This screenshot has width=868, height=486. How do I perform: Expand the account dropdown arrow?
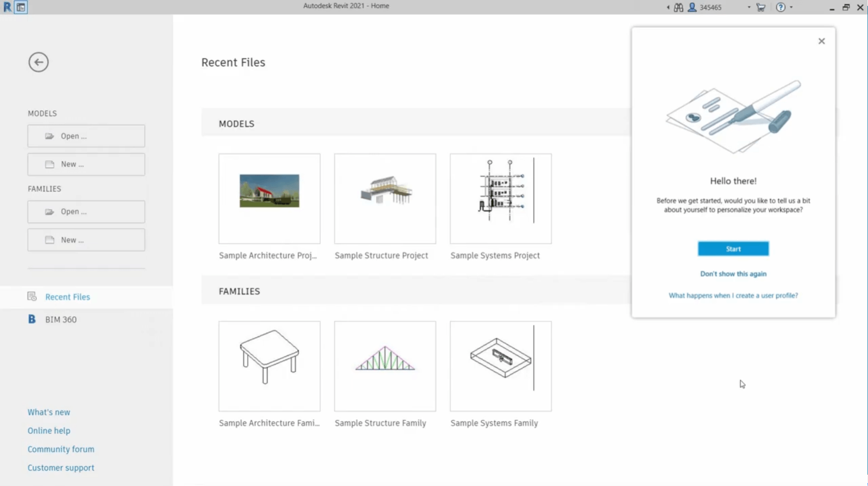click(x=749, y=7)
